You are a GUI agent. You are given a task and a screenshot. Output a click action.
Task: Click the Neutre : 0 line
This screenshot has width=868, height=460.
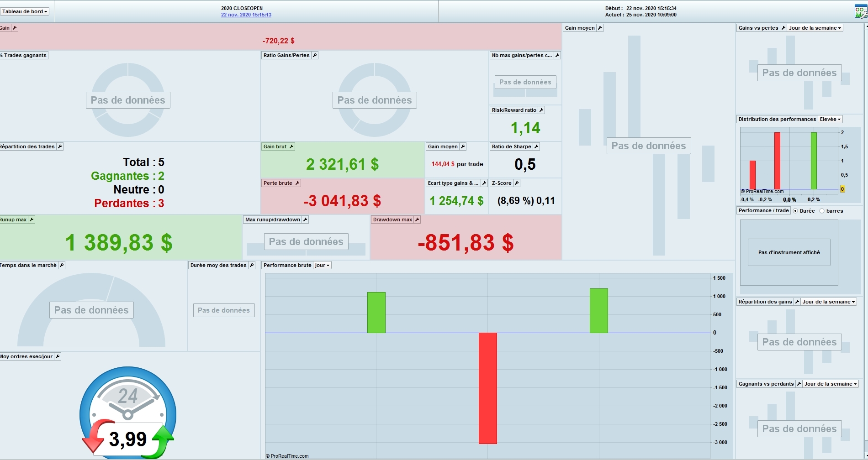[139, 189]
